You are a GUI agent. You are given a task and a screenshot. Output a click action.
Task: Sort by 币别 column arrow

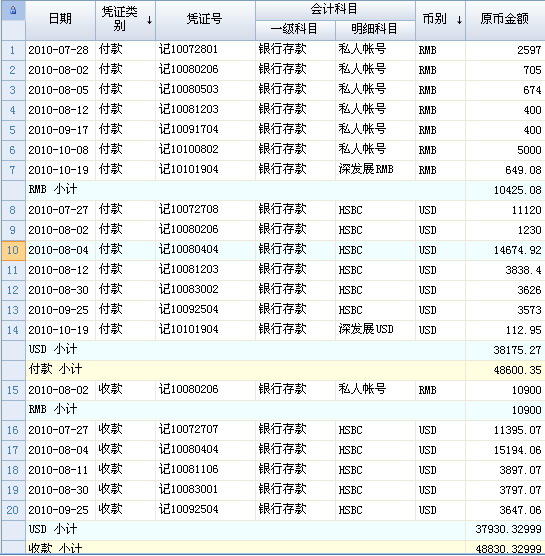459,20
